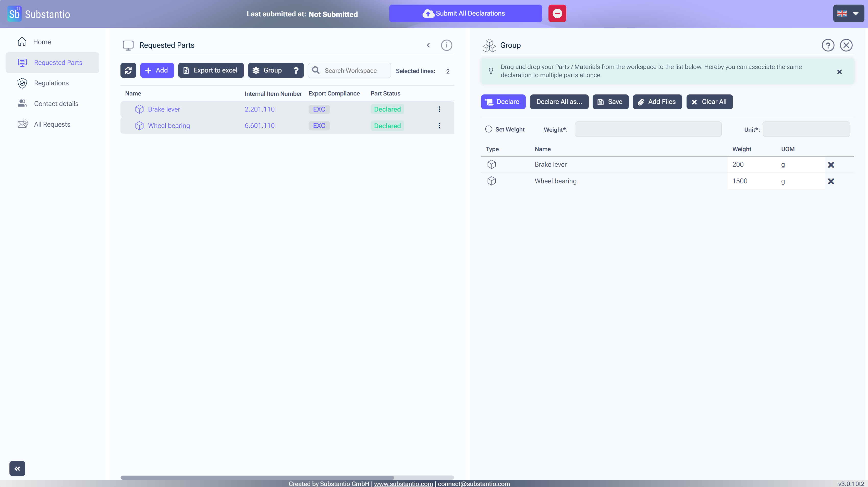Collapse the Requested Parts panel with chevron

pyautogui.click(x=428, y=45)
